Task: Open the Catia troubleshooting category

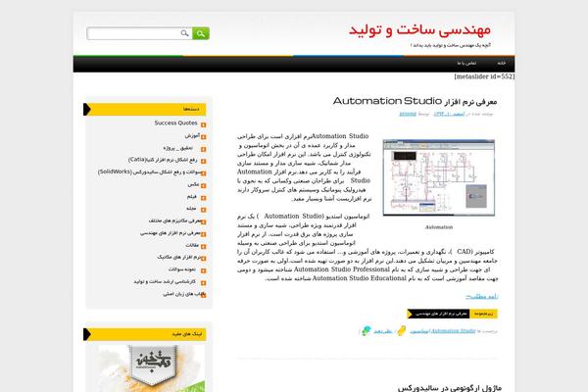Action: coord(163,160)
